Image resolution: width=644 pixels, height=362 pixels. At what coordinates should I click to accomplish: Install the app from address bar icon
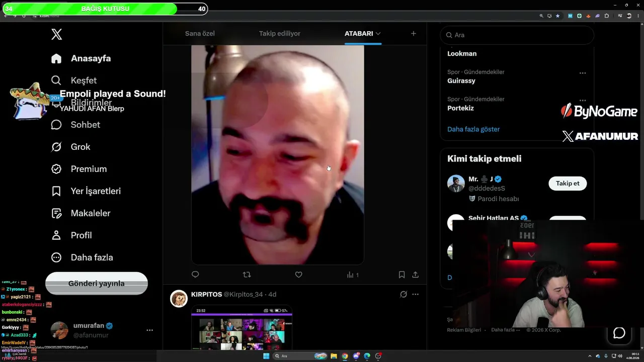pos(549,16)
